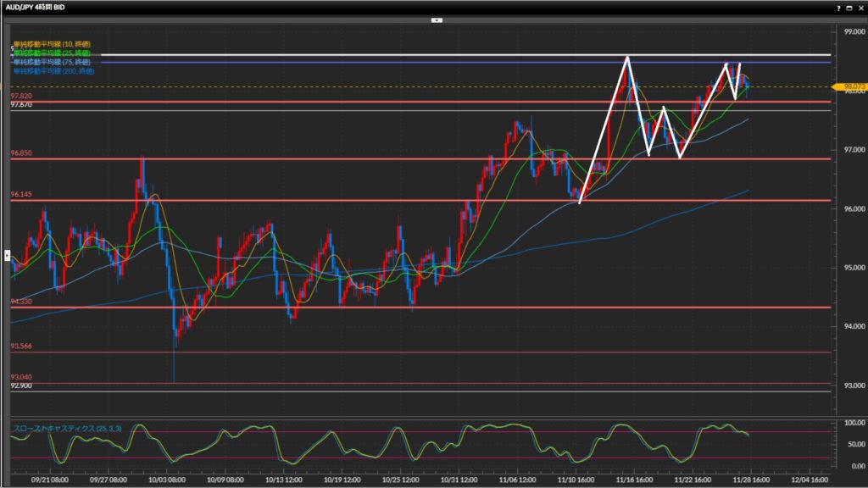
Task: Click the 200-period moving average label
Action: pos(53,71)
